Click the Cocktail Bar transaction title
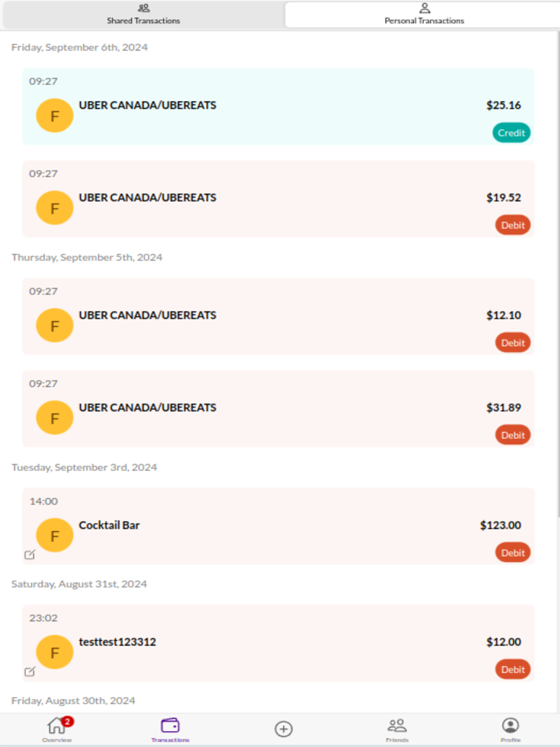Image resolution: width=560 pixels, height=747 pixels. coord(109,525)
